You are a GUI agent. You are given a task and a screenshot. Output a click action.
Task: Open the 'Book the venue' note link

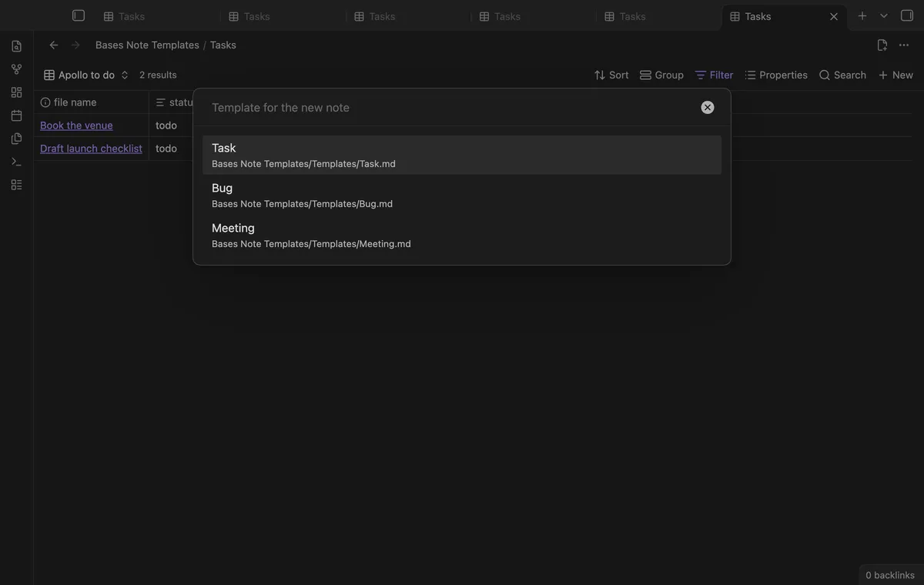pos(76,125)
